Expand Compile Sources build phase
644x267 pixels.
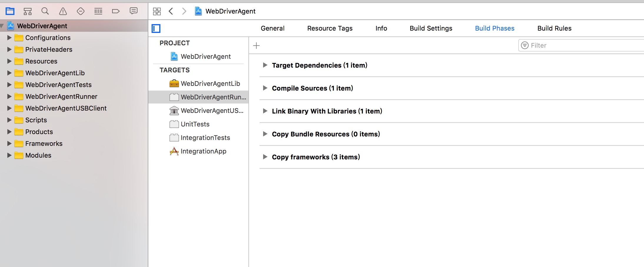pos(265,88)
